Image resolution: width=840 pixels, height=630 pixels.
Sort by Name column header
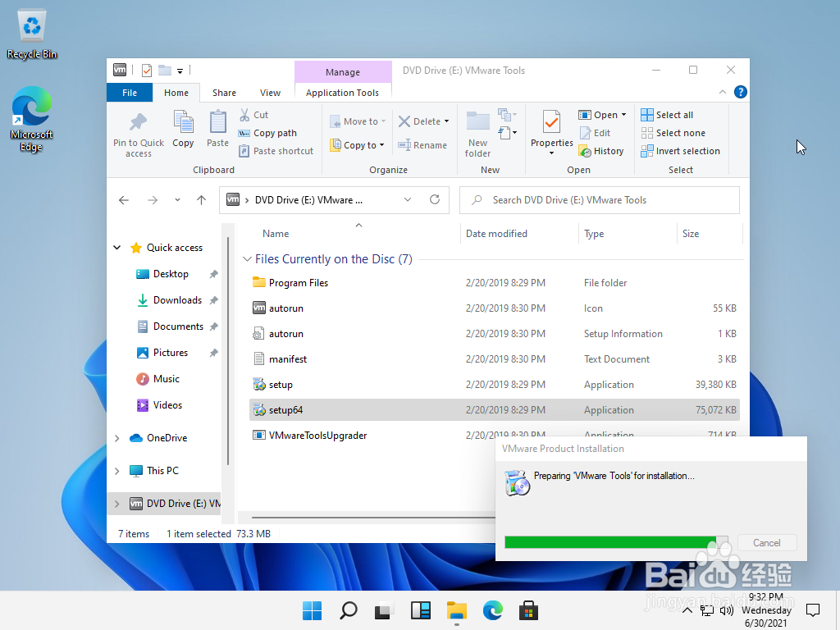276,234
